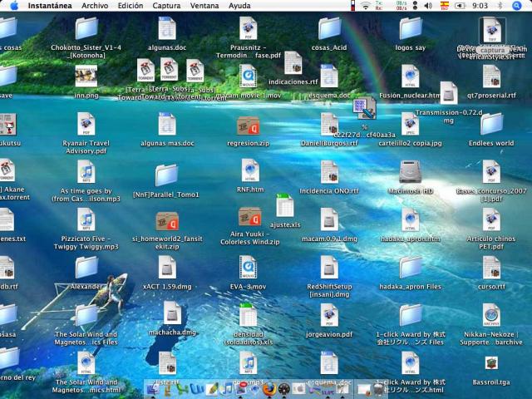Image resolution: width=532 pixels, height=399 pixels.
Task: Select the Bases_concurso_2007 PDF
Action: click(x=491, y=172)
